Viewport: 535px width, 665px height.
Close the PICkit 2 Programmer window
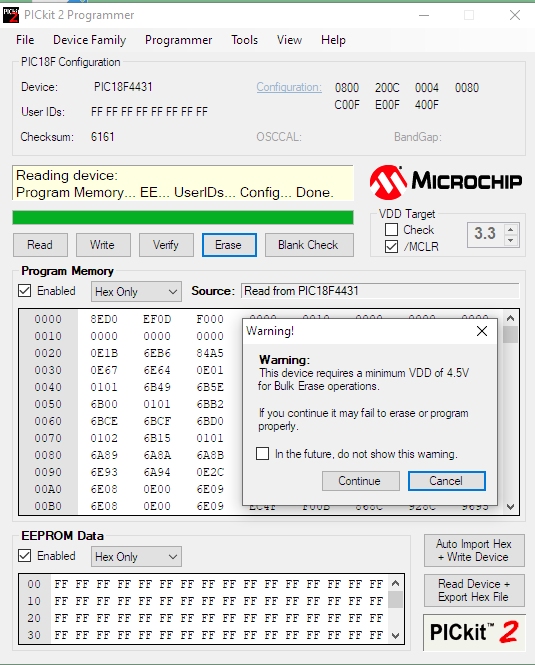[x=515, y=16]
